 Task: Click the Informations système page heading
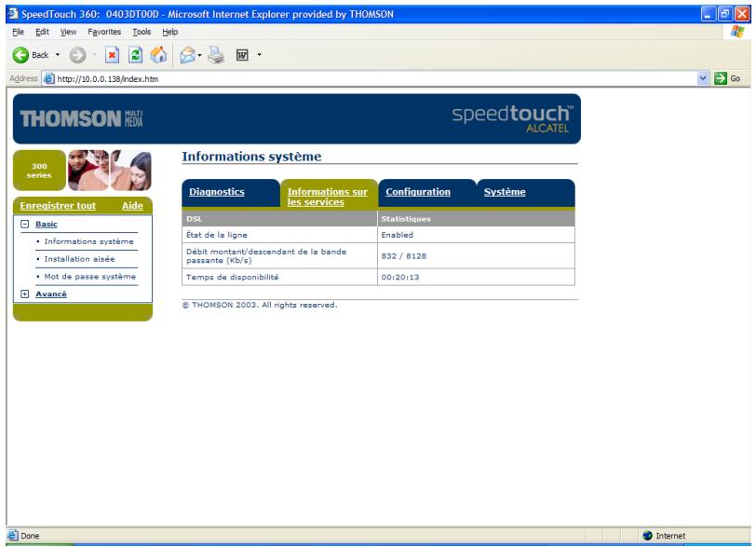click(x=251, y=157)
